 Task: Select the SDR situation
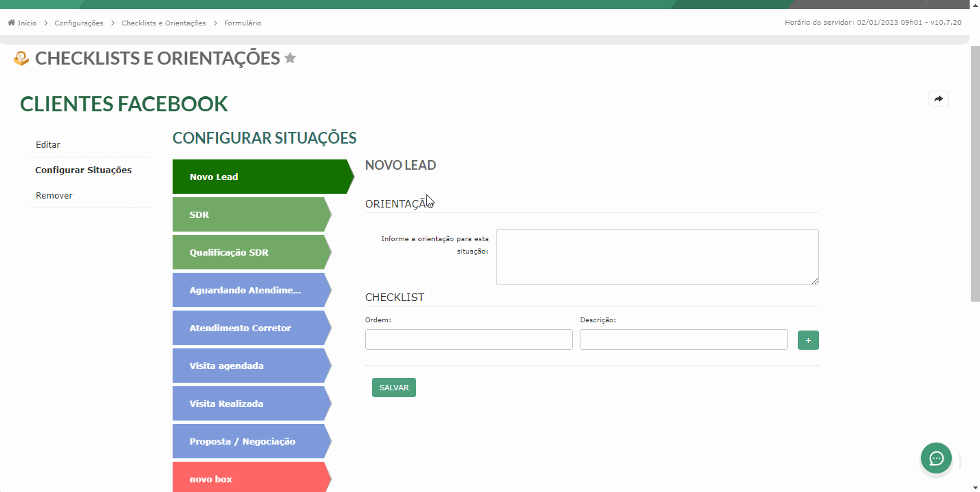[x=252, y=214]
